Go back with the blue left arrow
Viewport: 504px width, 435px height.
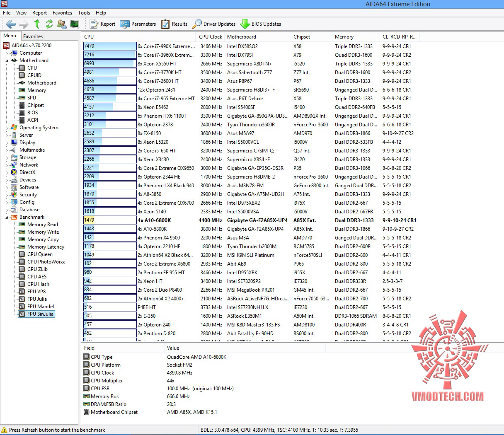pos(11,24)
